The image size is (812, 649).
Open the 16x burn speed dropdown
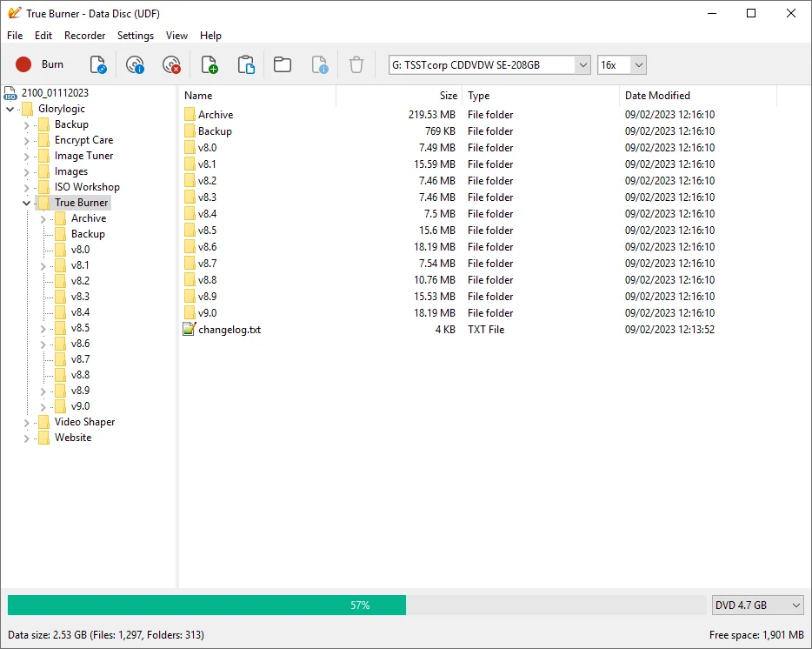coord(638,64)
